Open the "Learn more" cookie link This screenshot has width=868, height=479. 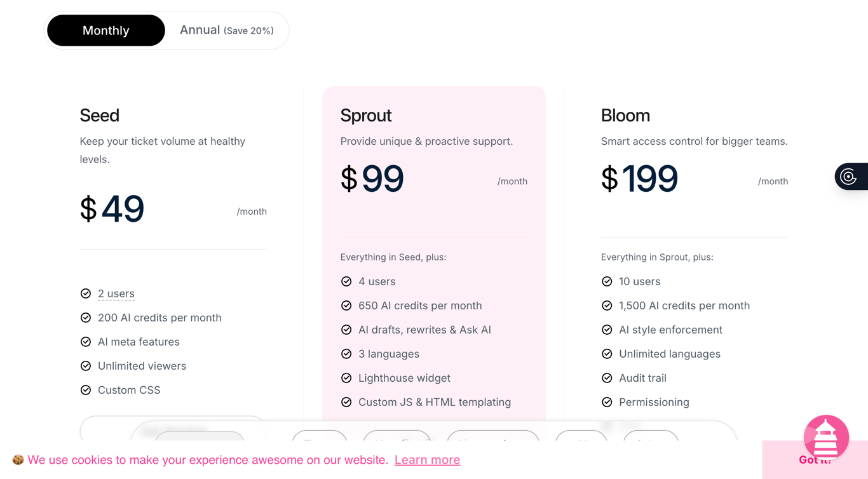(x=427, y=459)
